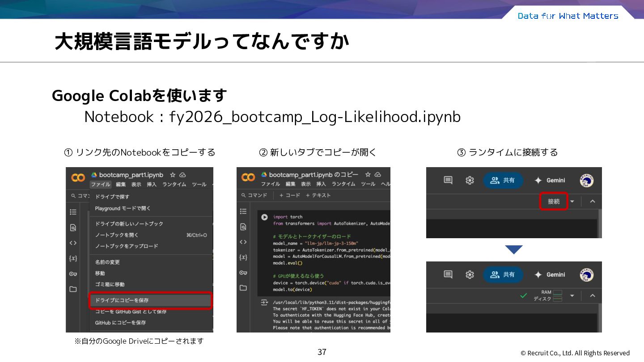Expand the dropdown arrow beside RAM ディスク
This screenshot has height=362, width=644.
pyautogui.click(x=572, y=296)
